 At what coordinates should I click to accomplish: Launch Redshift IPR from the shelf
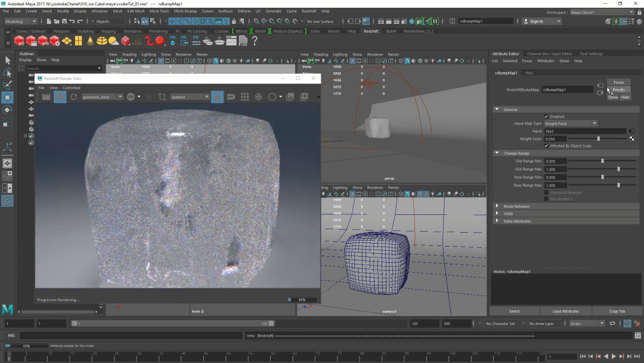point(43,41)
